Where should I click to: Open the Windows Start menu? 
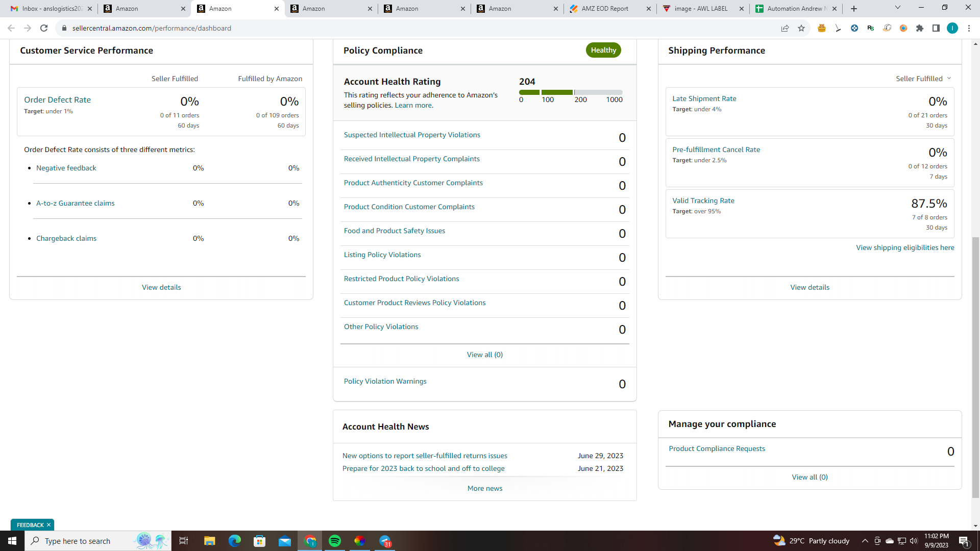pos(12,541)
